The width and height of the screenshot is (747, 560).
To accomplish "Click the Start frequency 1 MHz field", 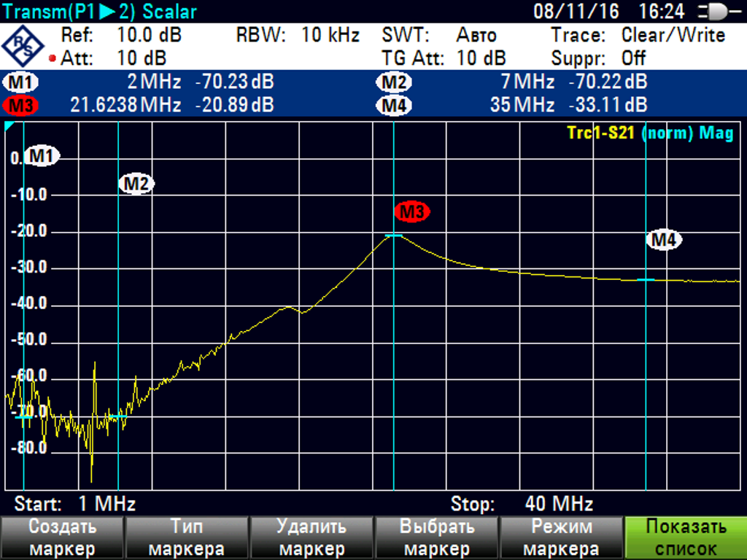I will [x=75, y=504].
